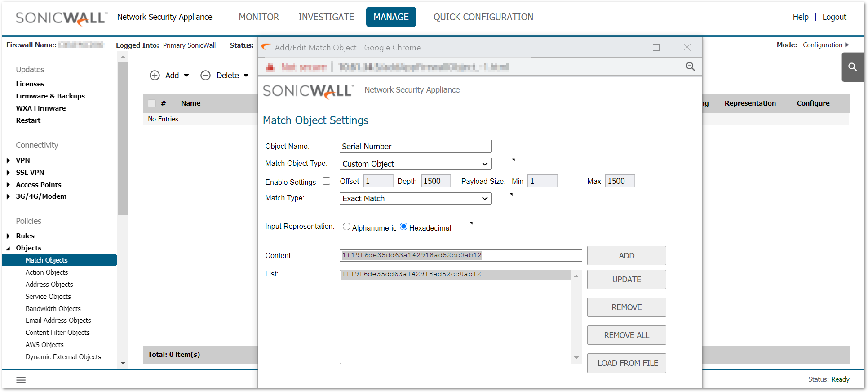Click the UPDATE button
Screen dimensions: 868x392
[x=626, y=280]
